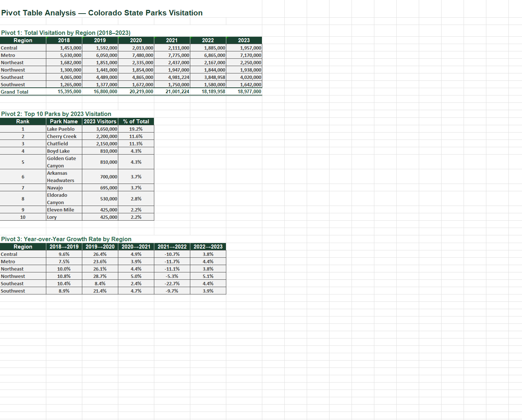Select the Region header of Pivot 3
Image resolution: width=522 pixels, height=420 pixels.
(x=23, y=247)
